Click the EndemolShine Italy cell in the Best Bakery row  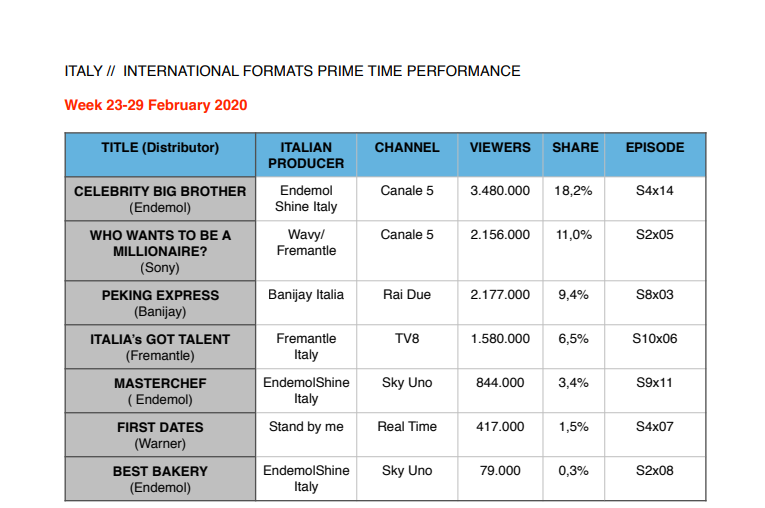pyautogui.click(x=306, y=478)
